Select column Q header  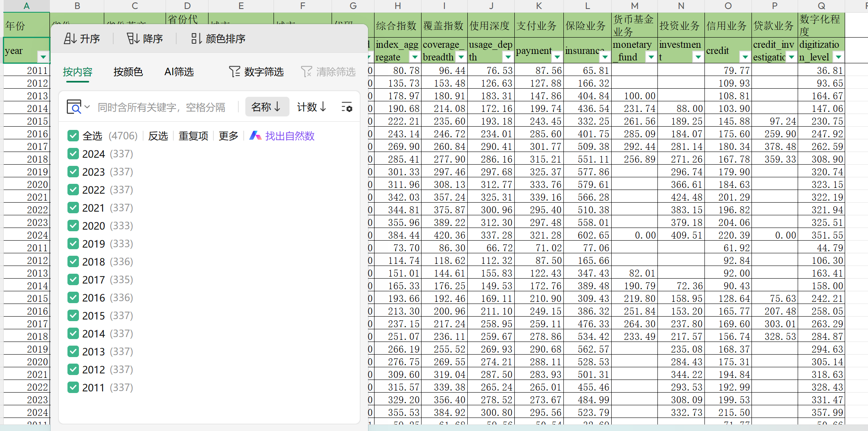pos(821,6)
